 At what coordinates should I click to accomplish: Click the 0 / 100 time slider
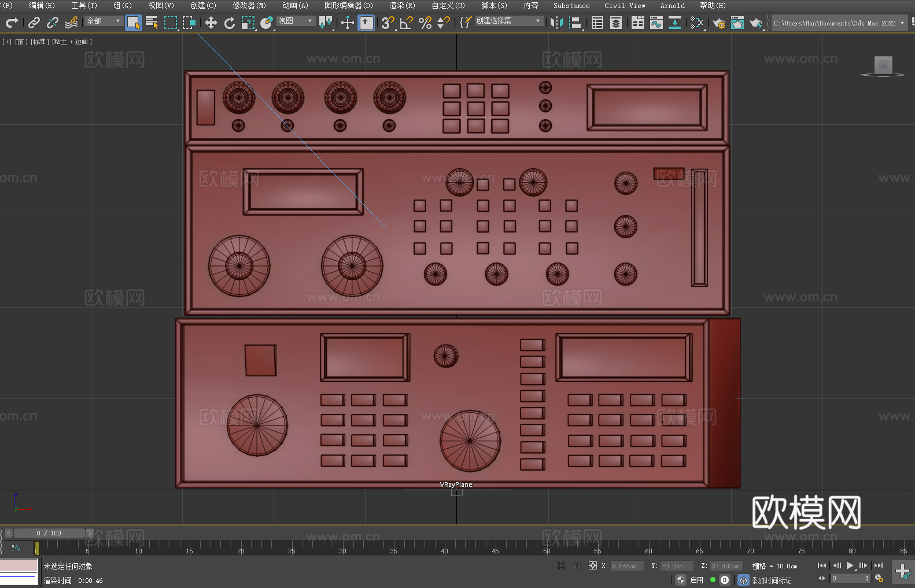(x=49, y=533)
